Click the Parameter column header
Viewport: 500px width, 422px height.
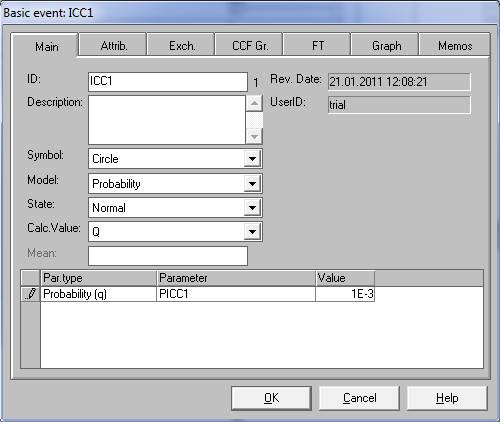[x=236, y=278]
